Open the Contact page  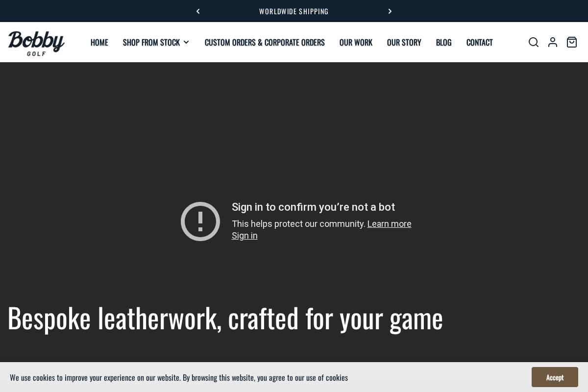tap(479, 42)
